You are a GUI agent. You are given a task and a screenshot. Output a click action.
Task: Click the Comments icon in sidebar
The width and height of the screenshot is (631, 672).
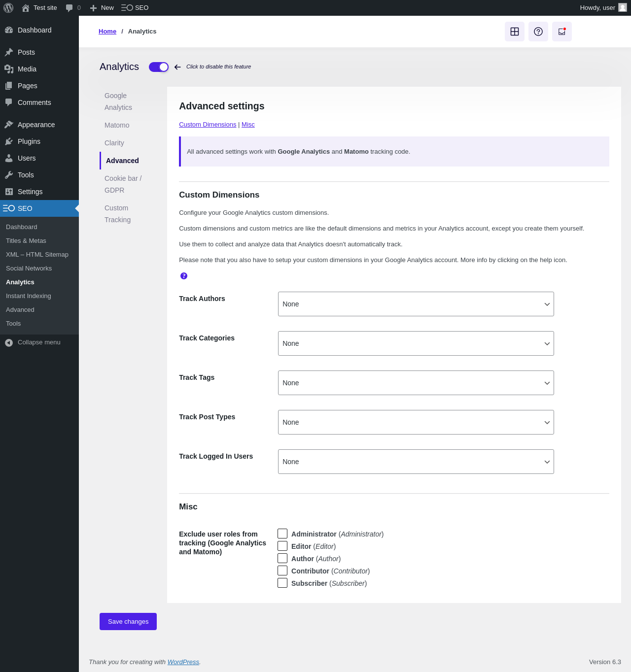point(9,102)
